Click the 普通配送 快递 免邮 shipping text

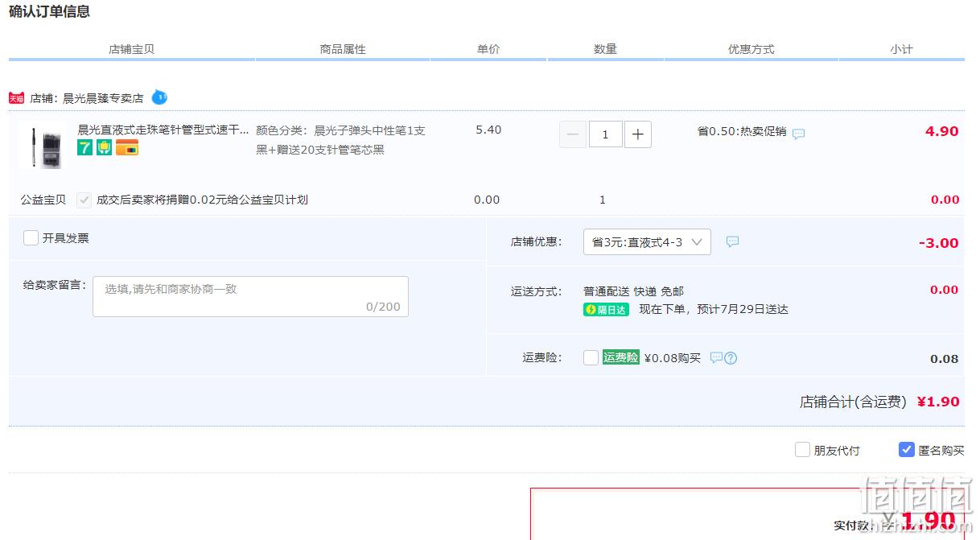(633, 291)
